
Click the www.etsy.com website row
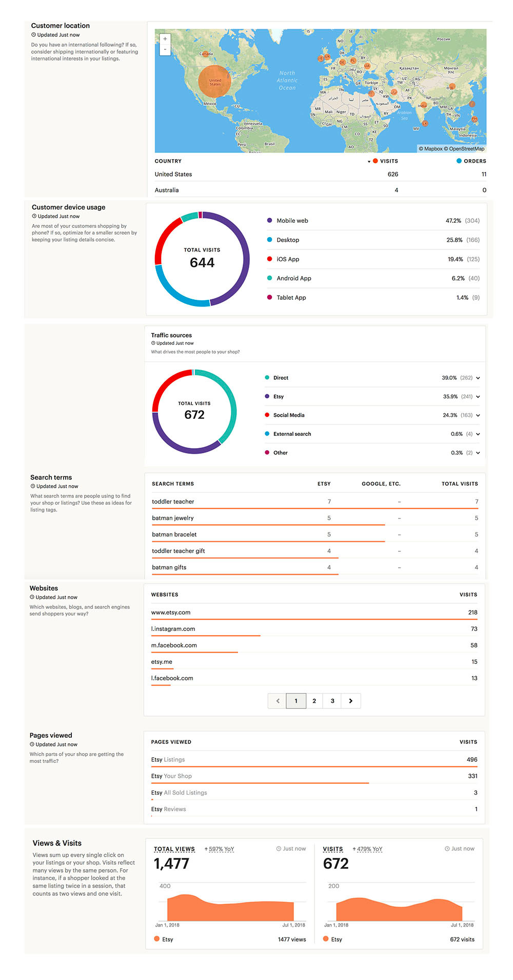click(171, 612)
